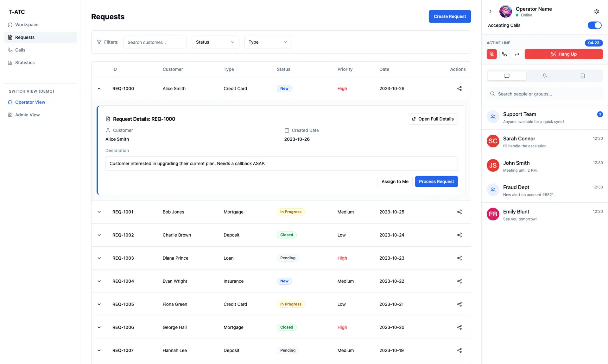Collapse the right operator panel chevron
This screenshot has width=608, height=364.
[490, 11]
